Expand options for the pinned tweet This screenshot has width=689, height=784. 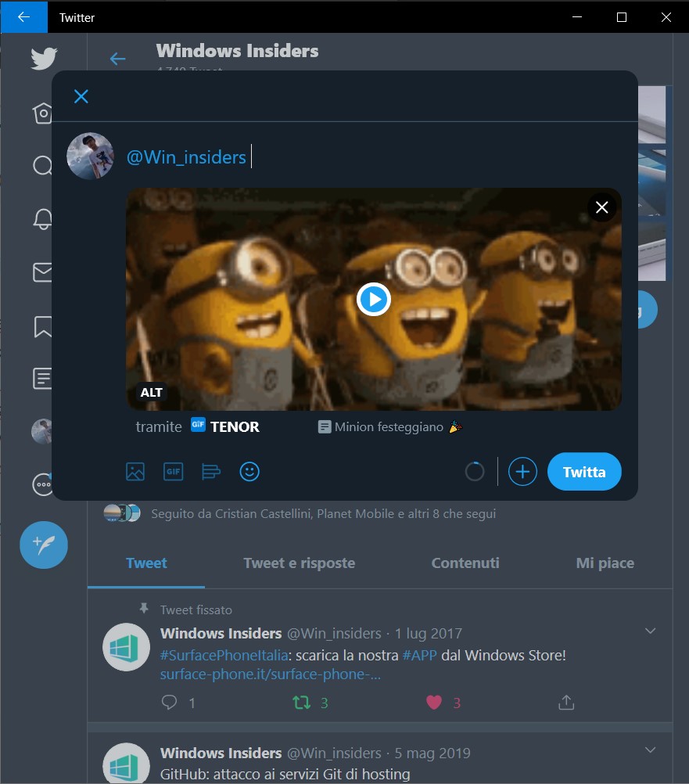tap(650, 631)
